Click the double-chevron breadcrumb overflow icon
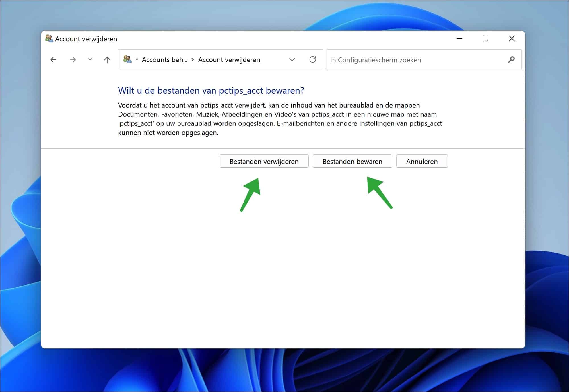Image resolution: width=569 pixels, height=392 pixels. coord(137,60)
